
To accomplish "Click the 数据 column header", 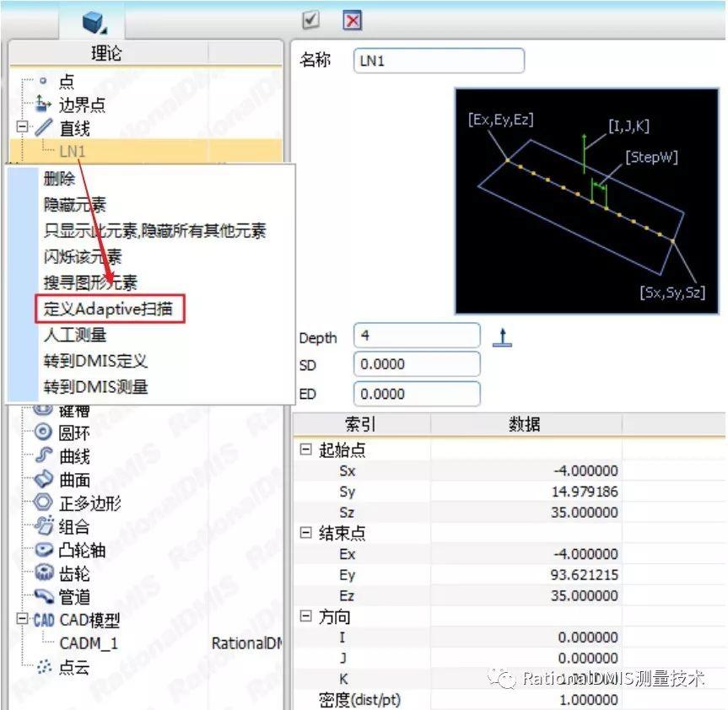I will (x=526, y=423).
